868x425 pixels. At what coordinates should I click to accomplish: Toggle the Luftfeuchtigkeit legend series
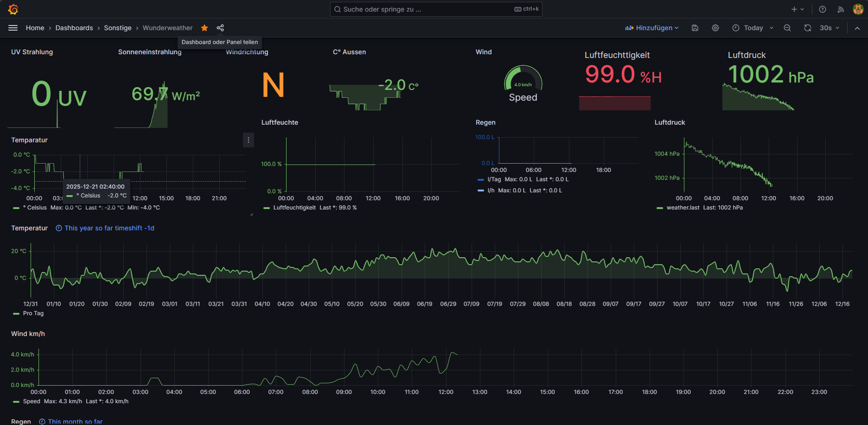pyautogui.click(x=294, y=208)
